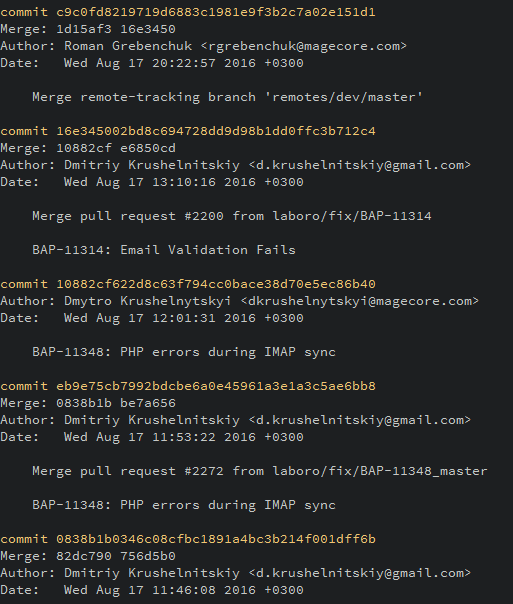Click Roman Grebenchuk's email address
Image resolution: width=513 pixels, height=604 pixels.
304,46
